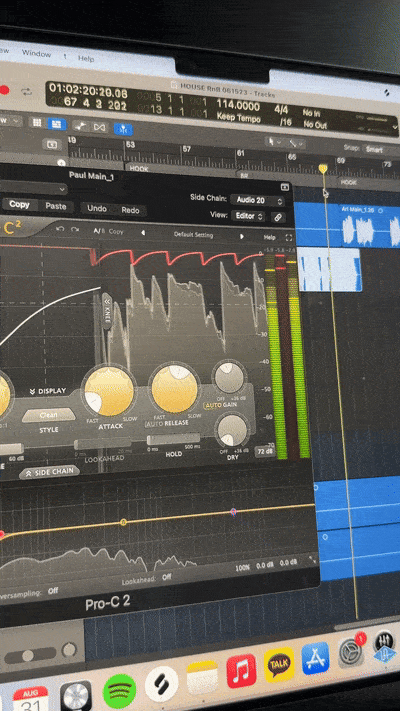This screenshot has width=400, height=711.
Task: Click the Flex bowtie icon in toolbar
Action: click(x=99, y=127)
